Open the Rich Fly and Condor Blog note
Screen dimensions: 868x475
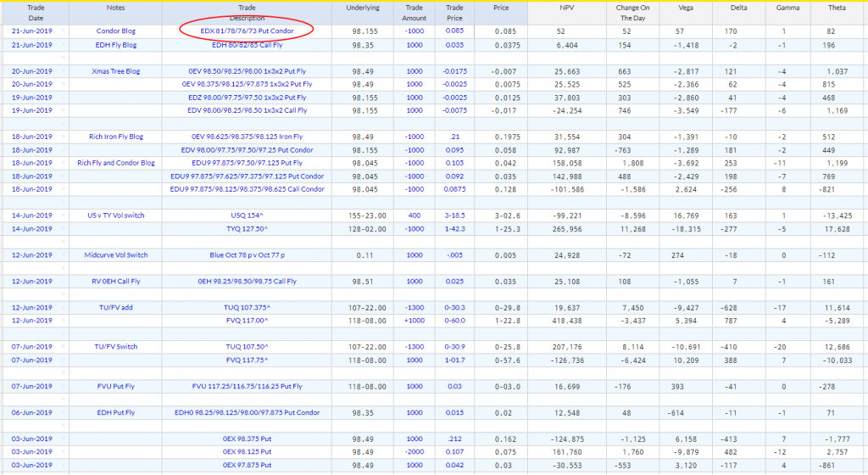pyautogui.click(x=115, y=163)
